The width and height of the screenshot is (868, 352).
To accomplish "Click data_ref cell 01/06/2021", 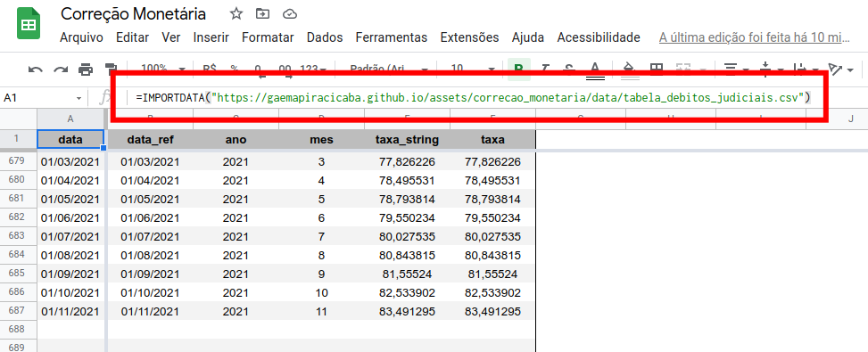I will [x=150, y=218].
